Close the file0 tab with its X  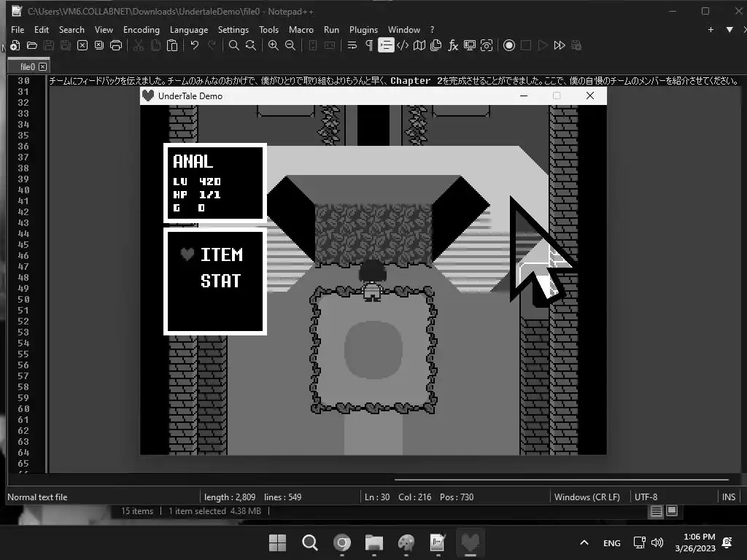43,66
